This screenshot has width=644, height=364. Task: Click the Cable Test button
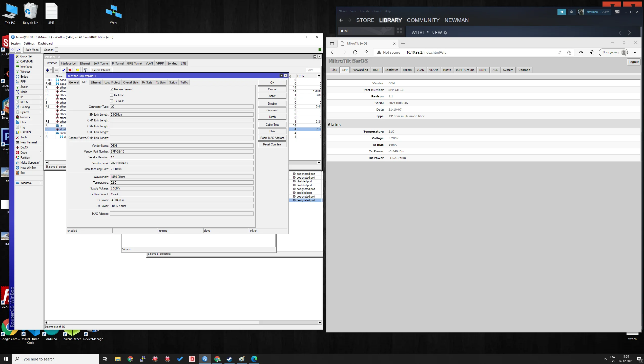point(272,125)
